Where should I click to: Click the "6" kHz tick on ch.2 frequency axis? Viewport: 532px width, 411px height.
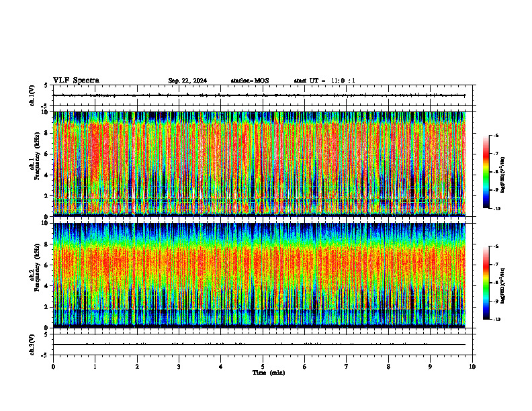[46, 265]
